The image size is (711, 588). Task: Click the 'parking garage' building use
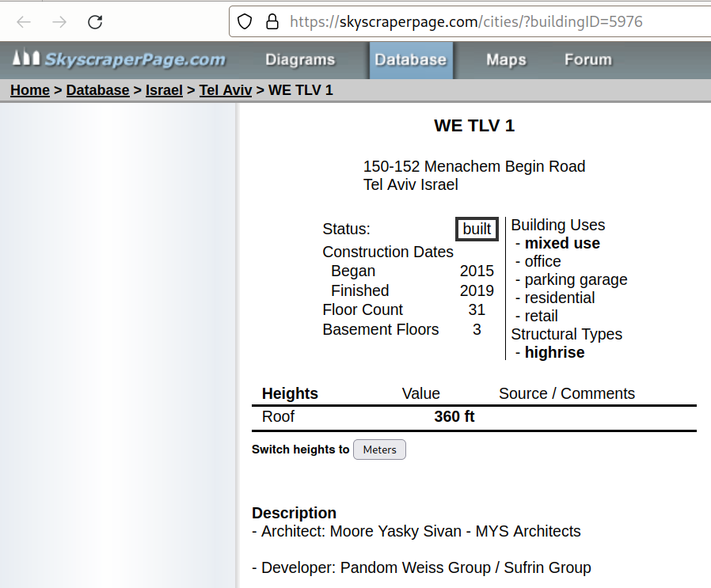click(576, 279)
